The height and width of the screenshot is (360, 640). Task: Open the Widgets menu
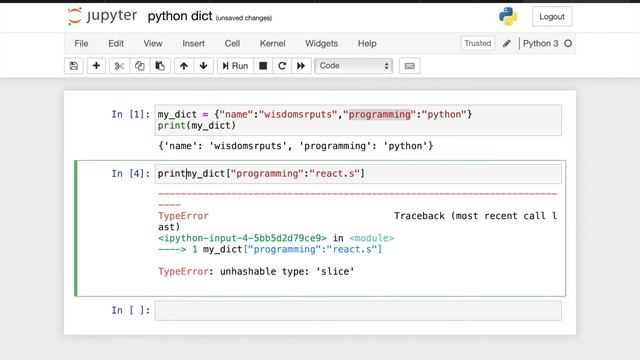[x=322, y=43]
